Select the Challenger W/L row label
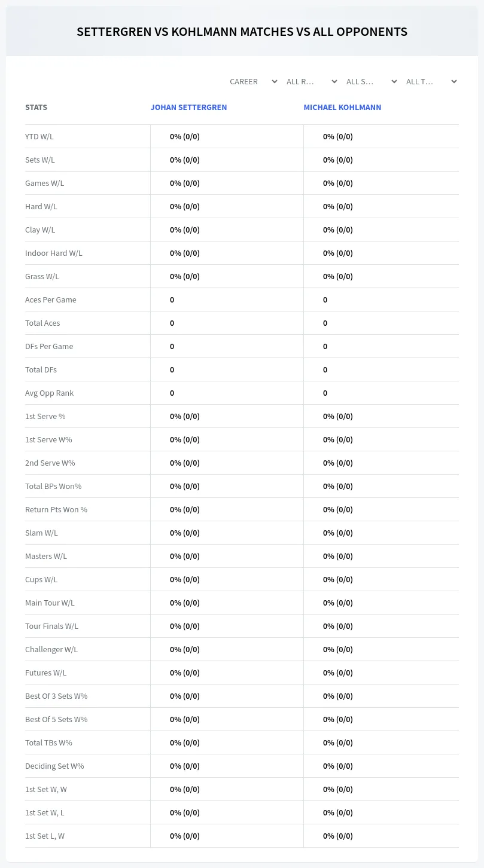 [x=51, y=649]
